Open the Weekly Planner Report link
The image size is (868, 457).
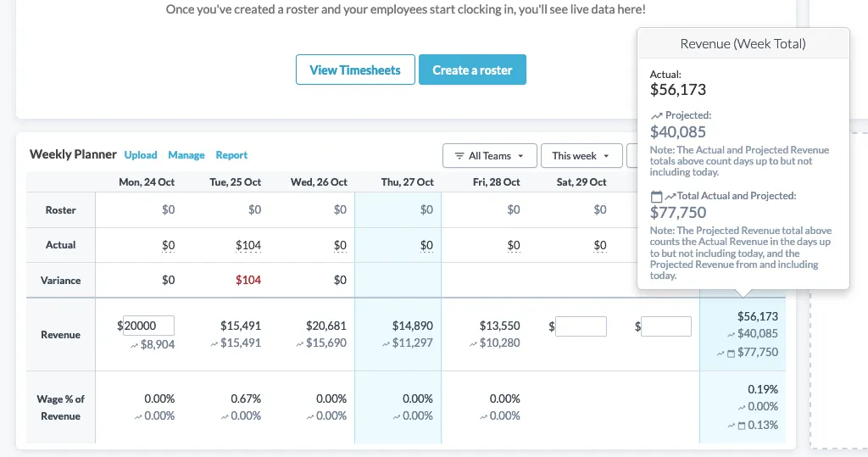[231, 155]
